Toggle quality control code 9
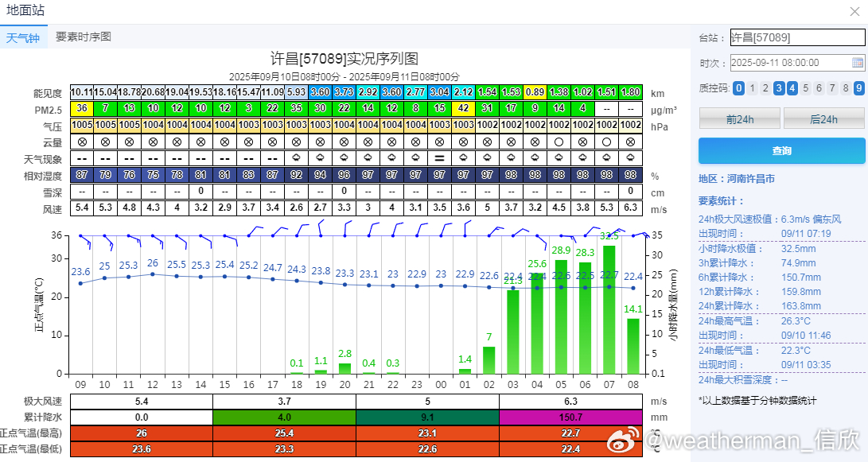The width and height of the screenshot is (868, 462). point(858,88)
